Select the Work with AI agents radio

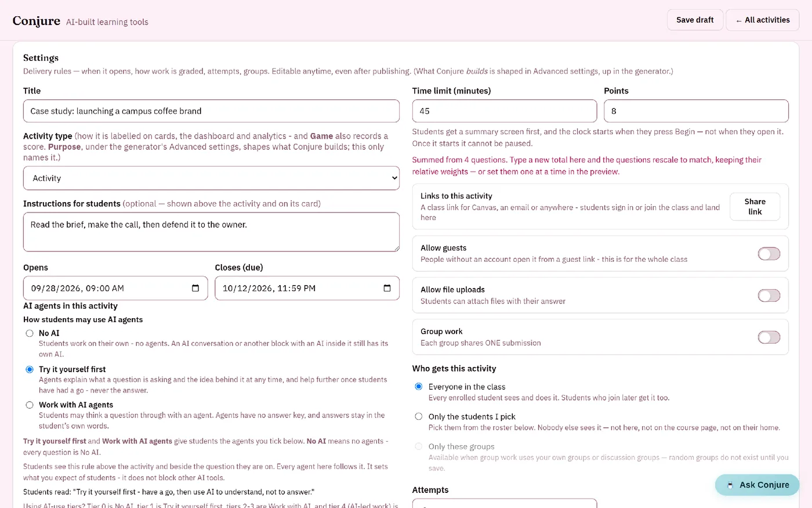point(30,405)
